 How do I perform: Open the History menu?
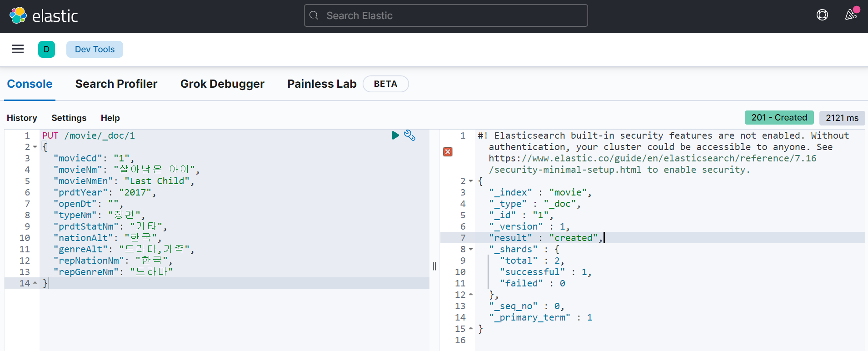pyautogui.click(x=22, y=118)
